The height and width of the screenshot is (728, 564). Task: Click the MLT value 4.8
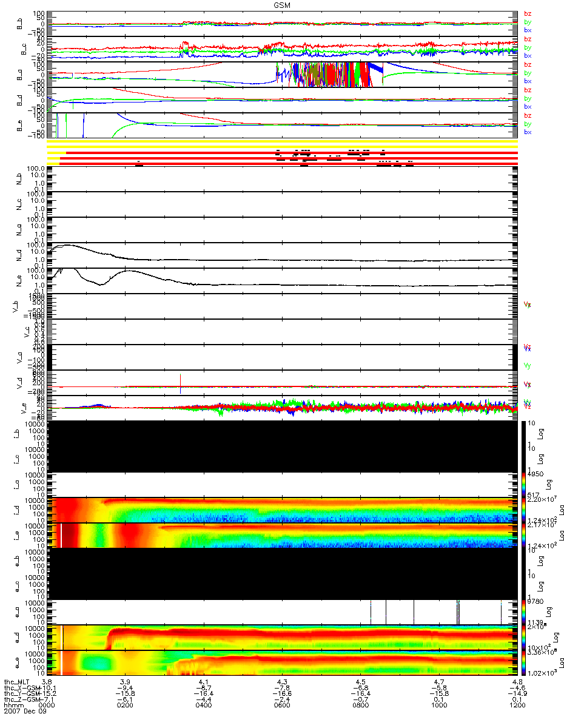point(517,682)
